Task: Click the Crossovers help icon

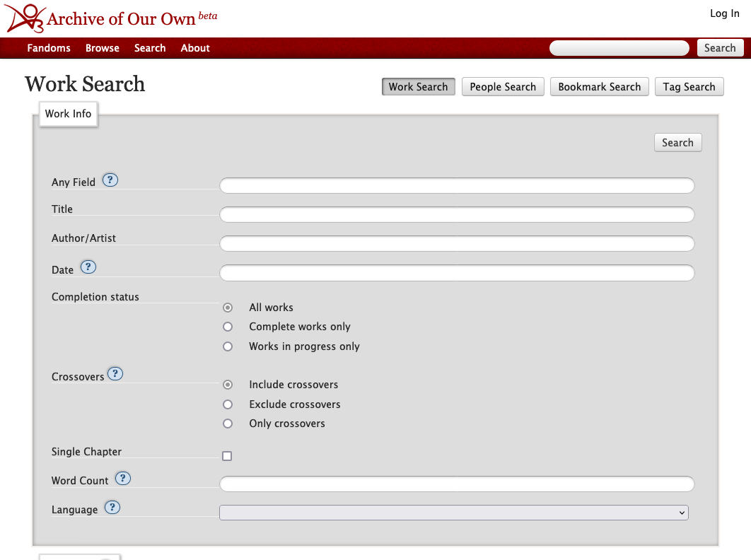Action: pos(115,374)
